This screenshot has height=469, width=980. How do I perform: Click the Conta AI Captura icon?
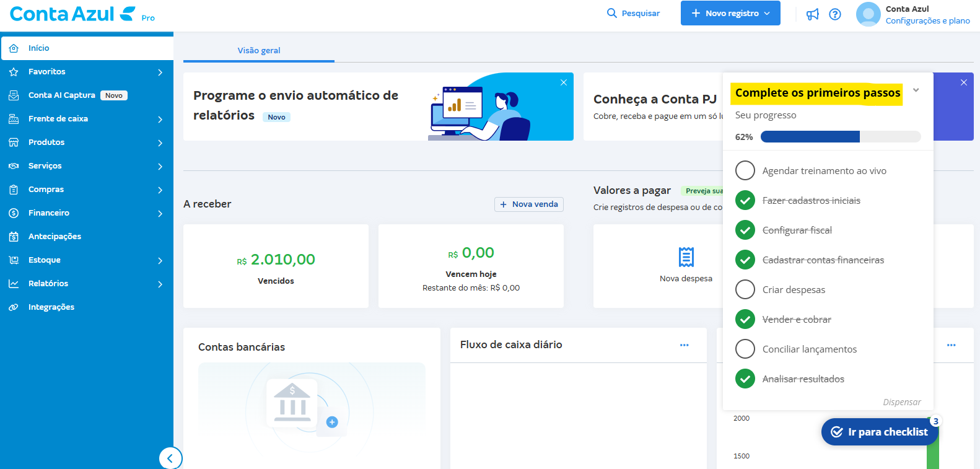click(x=14, y=95)
